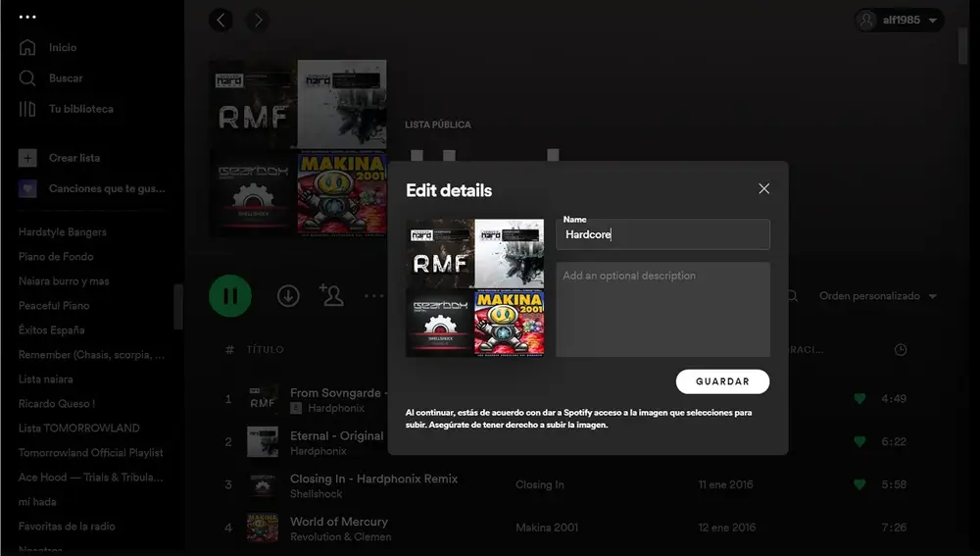
Task: Click Makina cover thumbnail of track 4
Action: click(263, 528)
